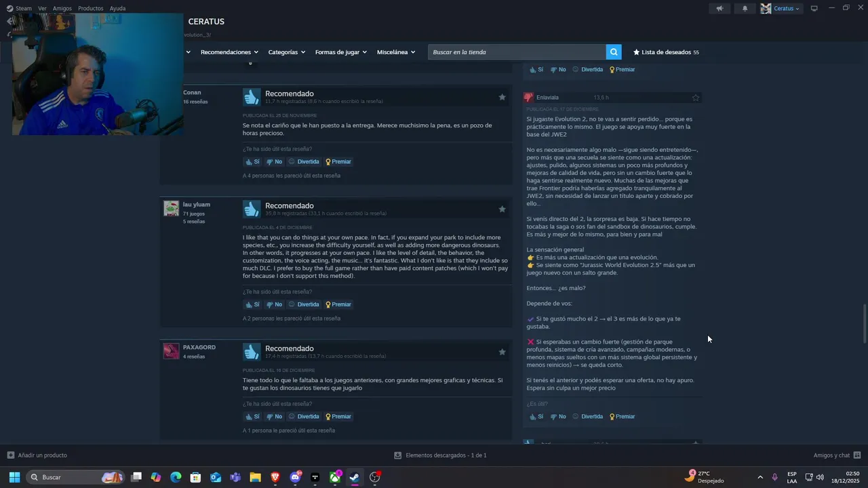Open the Ceratus account dropdown
This screenshot has height=488, width=868.
click(787, 9)
